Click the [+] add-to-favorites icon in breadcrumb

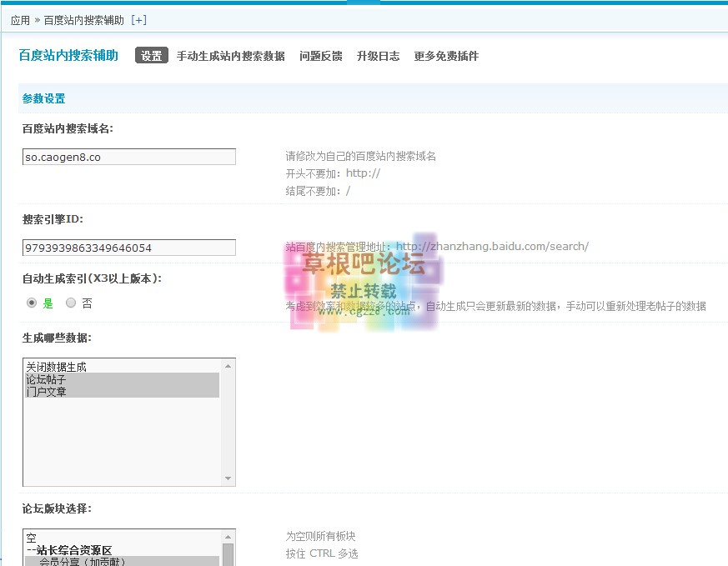(138, 20)
